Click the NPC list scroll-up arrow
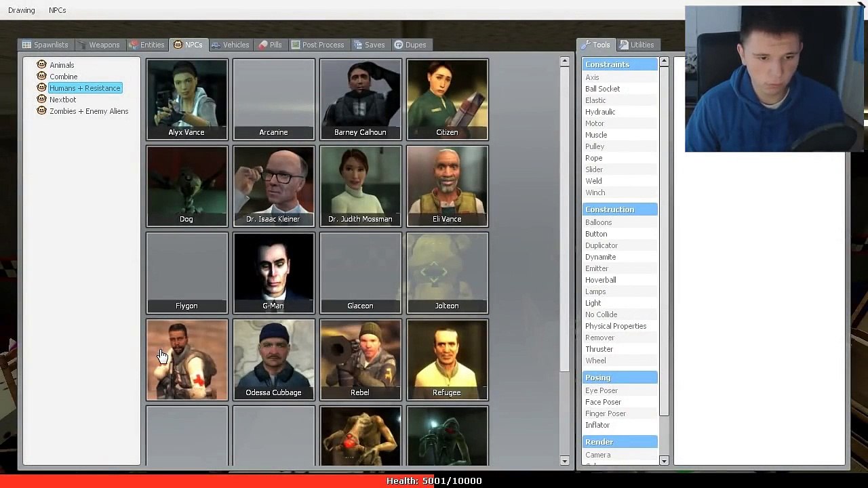The image size is (868, 488). click(564, 62)
